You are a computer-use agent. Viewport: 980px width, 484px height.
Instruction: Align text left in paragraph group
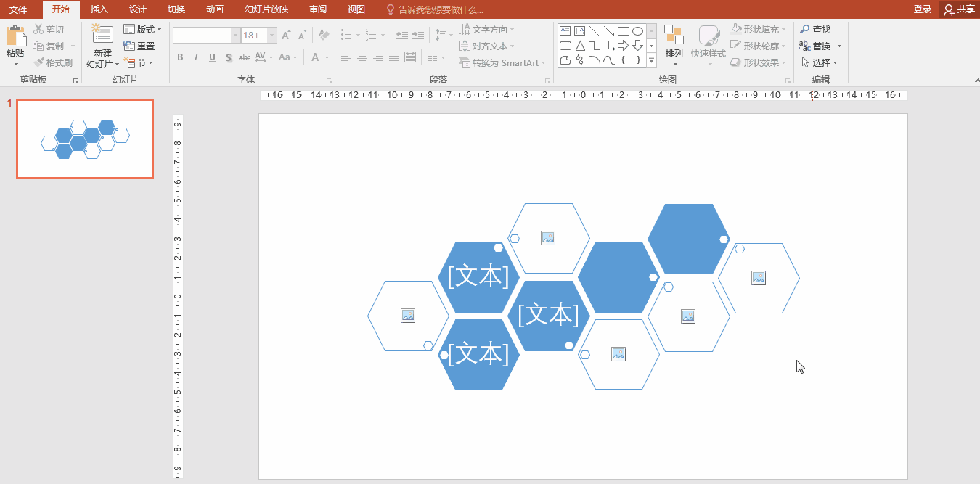pos(346,57)
